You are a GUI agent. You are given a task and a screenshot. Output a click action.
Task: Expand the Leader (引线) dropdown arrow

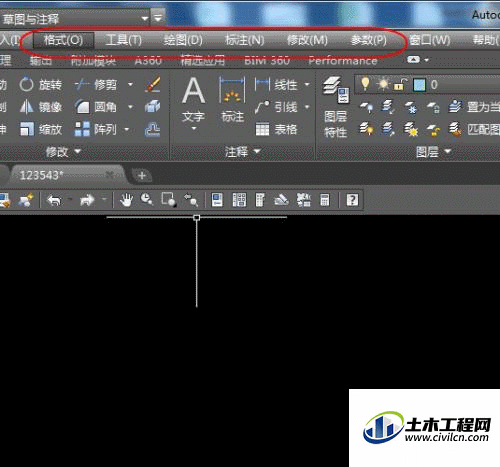coord(307,107)
